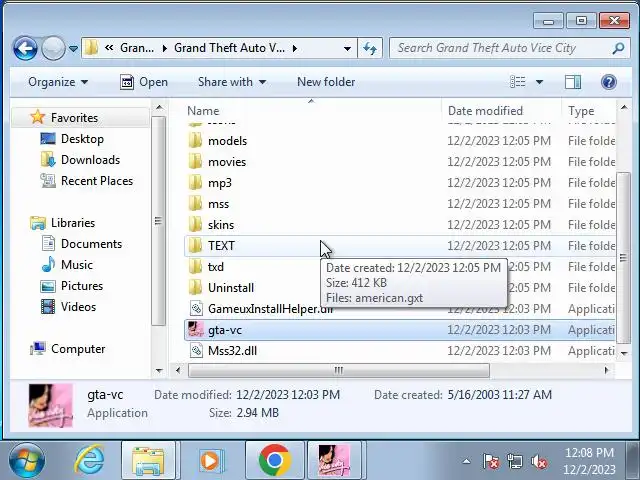640x480 pixels.
Task: Sort by the Name column header
Action: [312, 111]
